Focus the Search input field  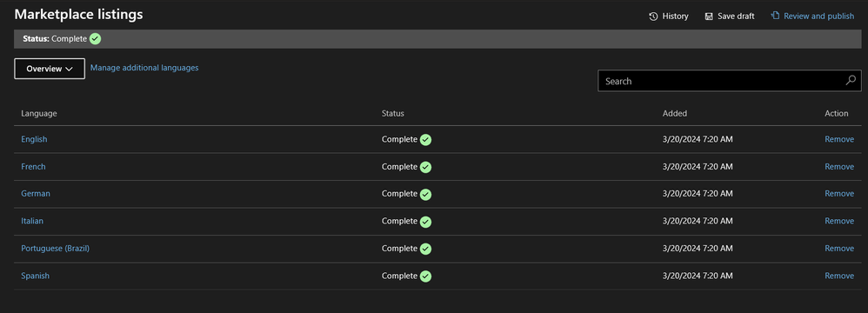click(x=730, y=81)
